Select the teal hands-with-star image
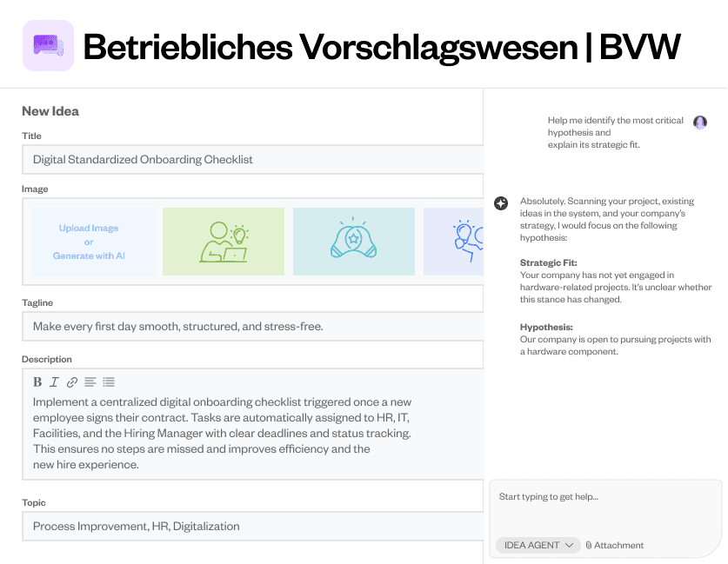 coord(354,242)
